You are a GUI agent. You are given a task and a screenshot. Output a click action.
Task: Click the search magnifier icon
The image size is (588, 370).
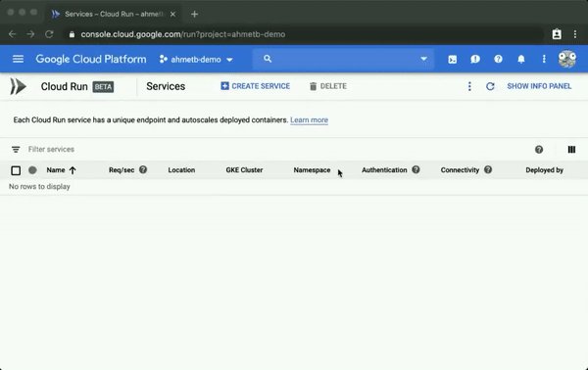pos(268,59)
